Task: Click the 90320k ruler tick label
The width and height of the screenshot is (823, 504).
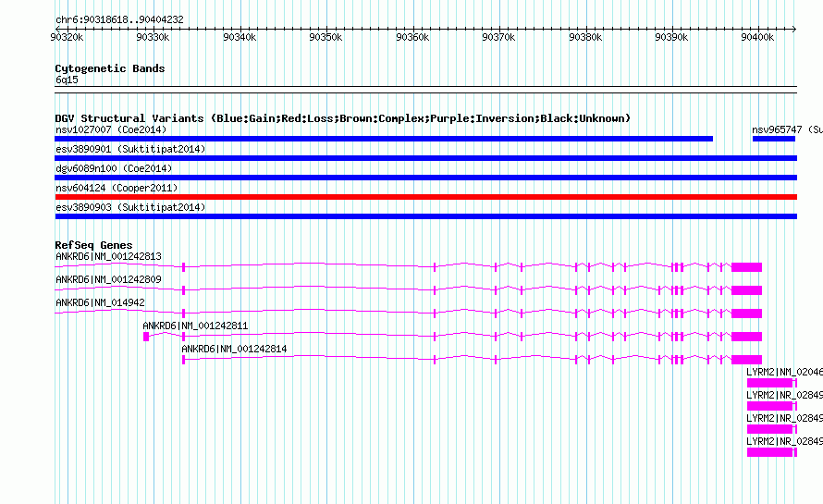Action: coord(67,37)
